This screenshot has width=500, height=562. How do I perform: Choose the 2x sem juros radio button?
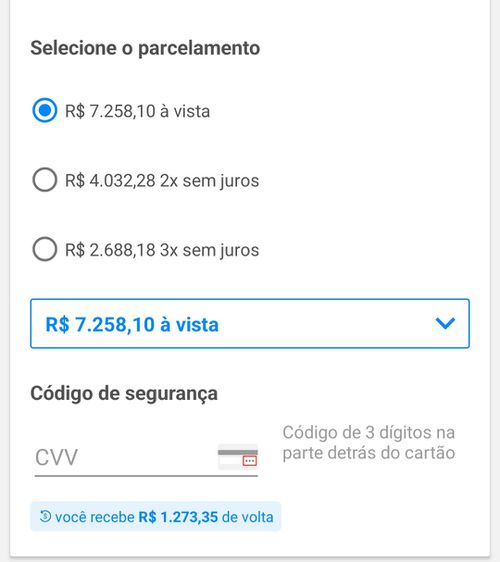[44, 180]
